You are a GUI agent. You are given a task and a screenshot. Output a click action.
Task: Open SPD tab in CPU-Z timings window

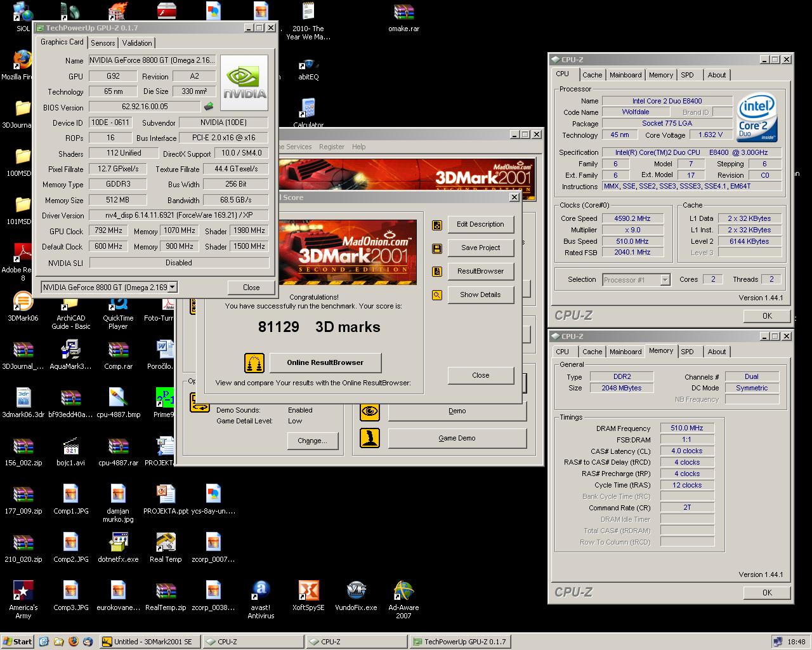[x=687, y=352]
